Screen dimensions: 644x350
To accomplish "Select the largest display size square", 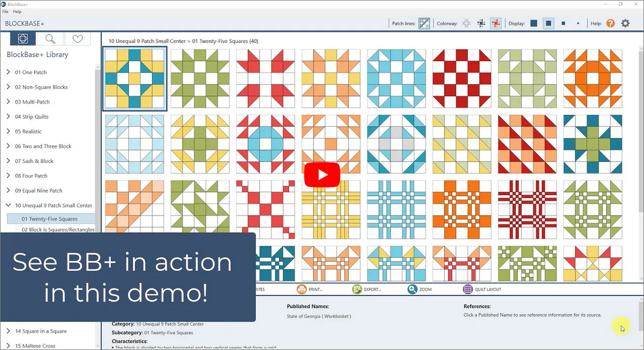I will (x=534, y=23).
